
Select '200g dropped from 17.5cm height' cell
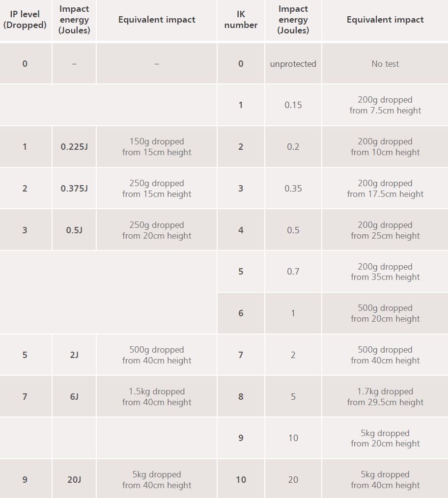pos(385,189)
